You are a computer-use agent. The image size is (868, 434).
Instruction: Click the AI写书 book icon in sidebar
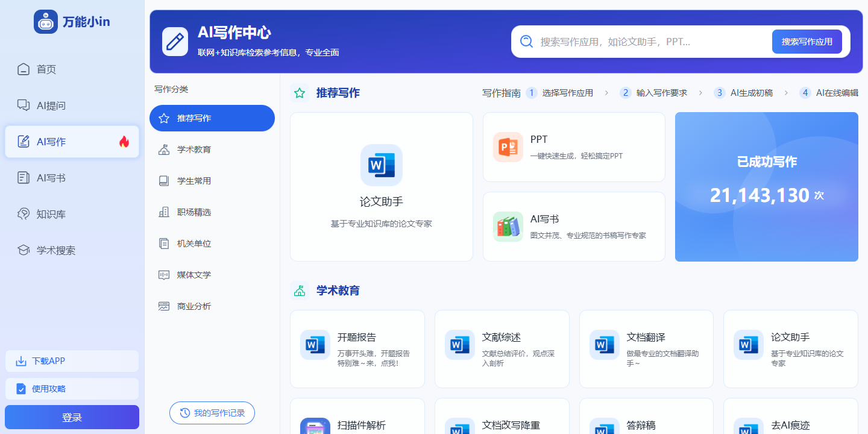coord(24,178)
